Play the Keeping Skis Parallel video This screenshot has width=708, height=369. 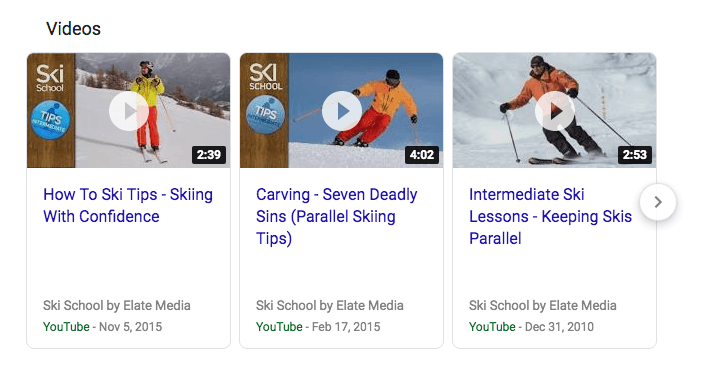555,111
